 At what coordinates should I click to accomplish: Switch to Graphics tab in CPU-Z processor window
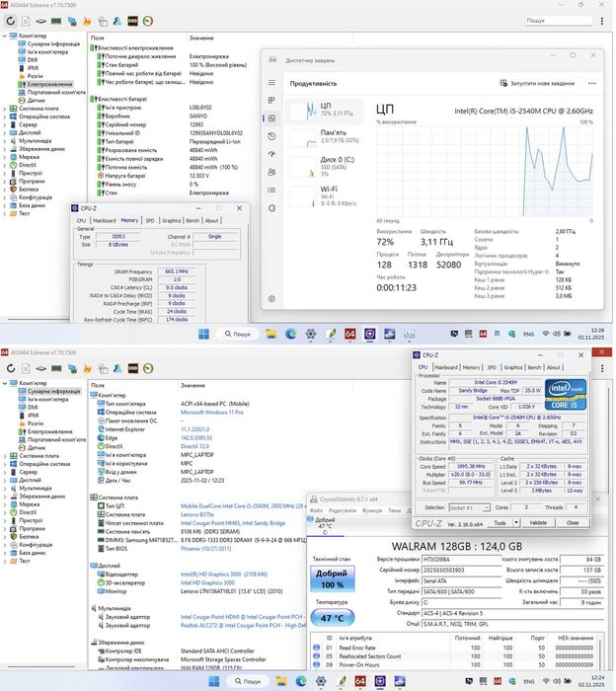[513, 367]
